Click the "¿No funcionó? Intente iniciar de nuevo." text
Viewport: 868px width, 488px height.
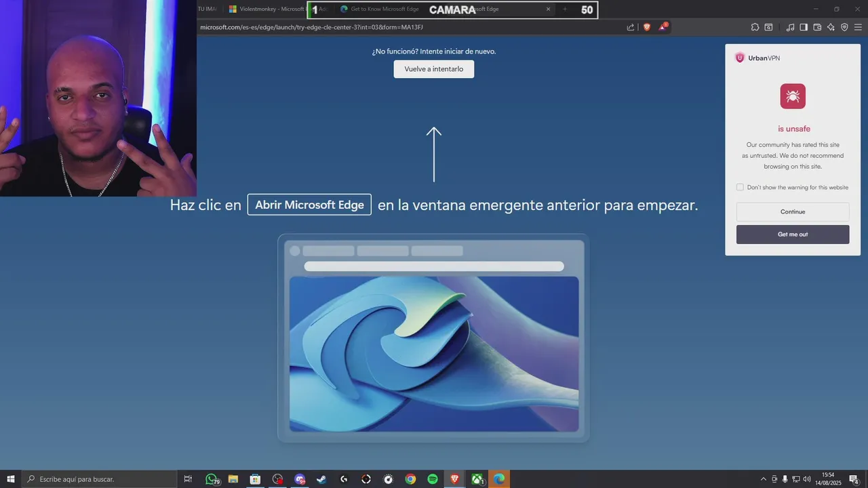click(x=434, y=52)
